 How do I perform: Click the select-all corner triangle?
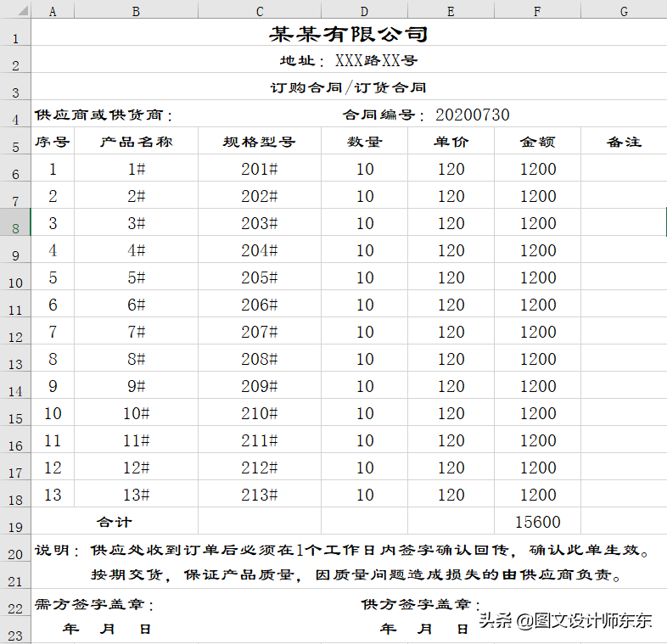[x=21, y=10]
